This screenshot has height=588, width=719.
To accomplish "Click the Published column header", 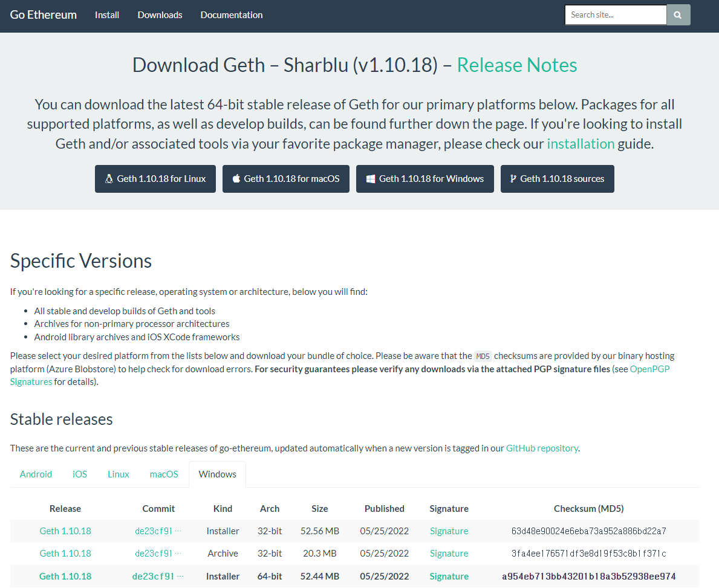I will pos(384,509).
